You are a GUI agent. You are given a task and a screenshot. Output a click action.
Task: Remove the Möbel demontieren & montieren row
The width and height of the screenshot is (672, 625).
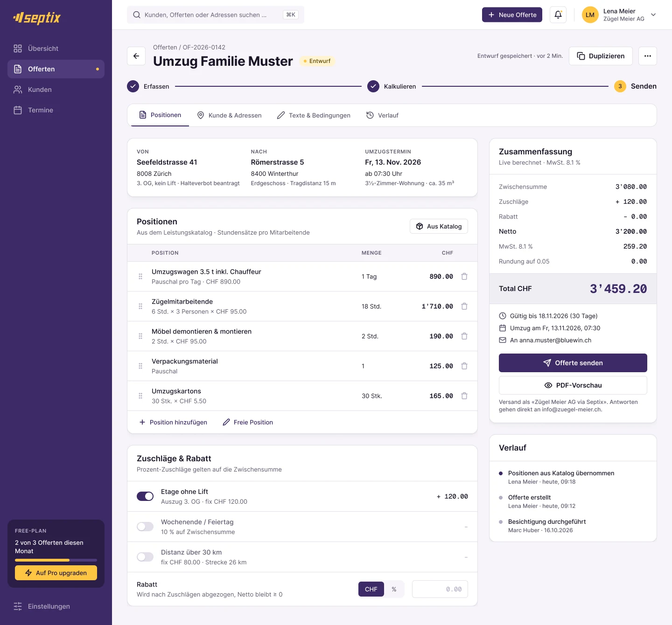point(464,336)
